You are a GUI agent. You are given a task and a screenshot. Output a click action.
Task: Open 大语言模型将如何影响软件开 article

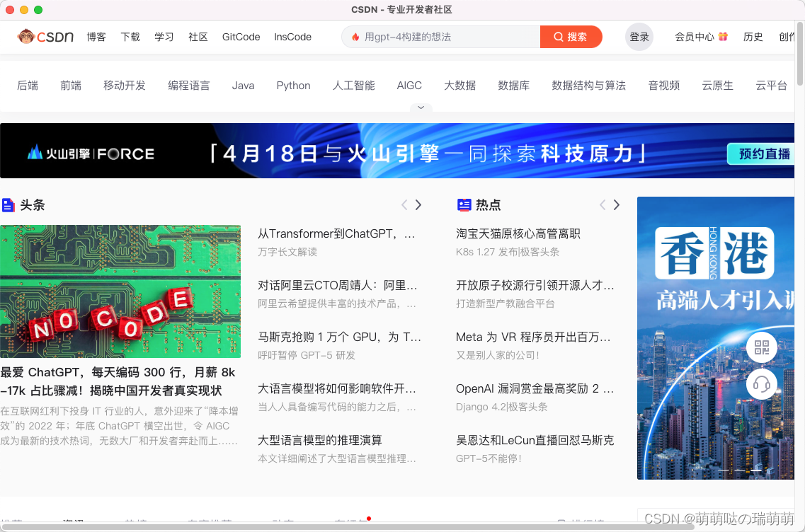337,389
